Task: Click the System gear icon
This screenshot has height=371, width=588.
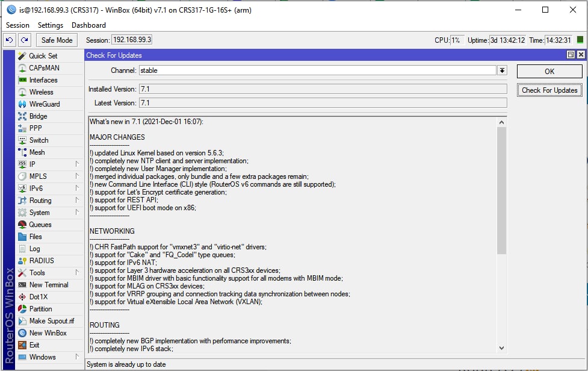Action: (22, 213)
